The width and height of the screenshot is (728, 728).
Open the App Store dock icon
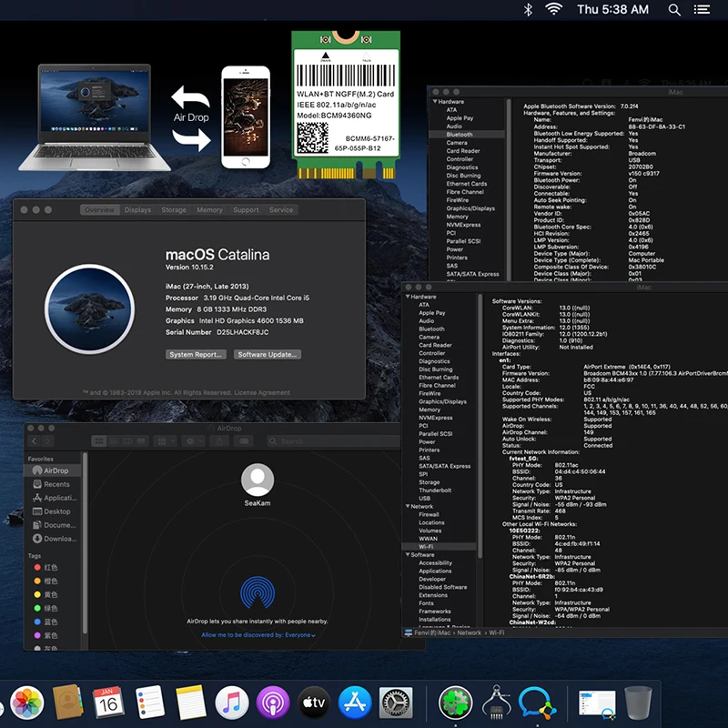pyautogui.click(x=355, y=703)
